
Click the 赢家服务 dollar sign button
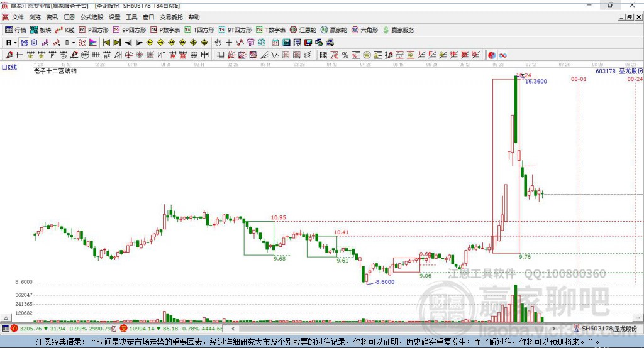(x=398, y=30)
